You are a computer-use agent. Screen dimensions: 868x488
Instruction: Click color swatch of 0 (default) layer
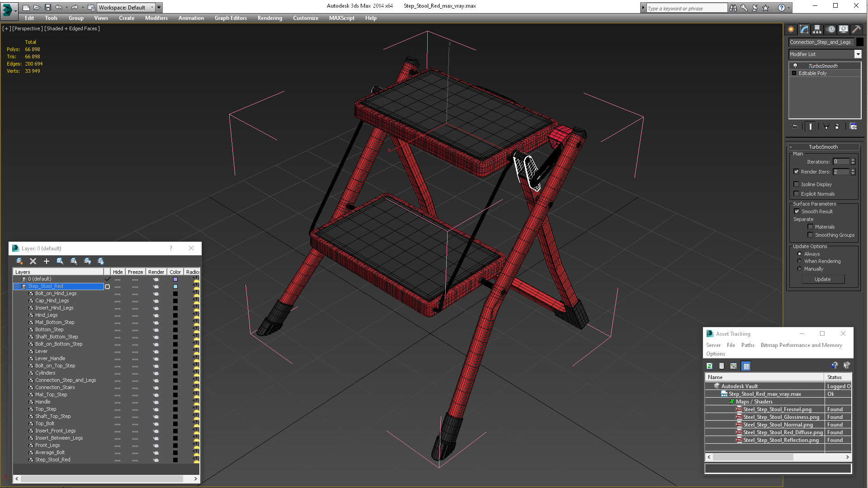[x=175, y=279]
